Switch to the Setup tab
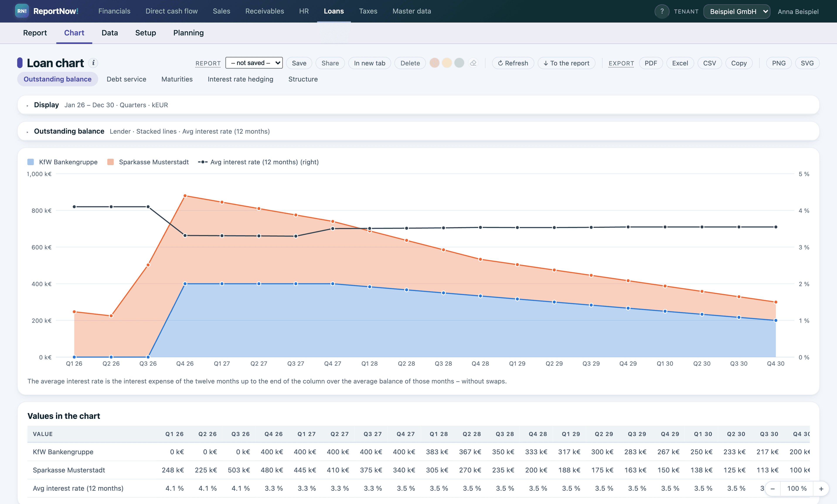Screen dimensions: 837x504 (145, 33)
